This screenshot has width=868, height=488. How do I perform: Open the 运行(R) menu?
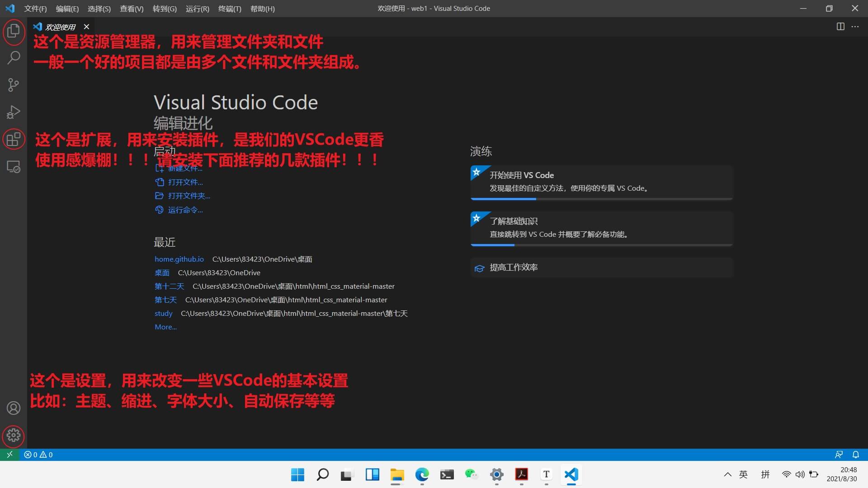pos(198,9)
